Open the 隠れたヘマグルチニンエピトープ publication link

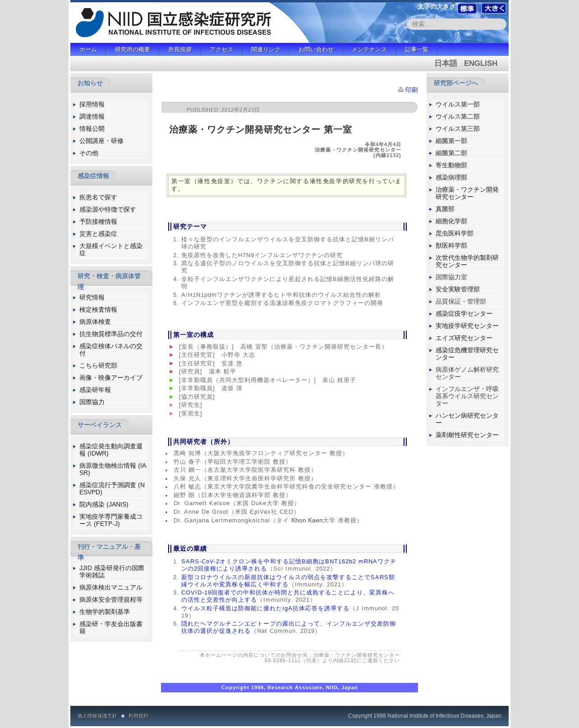pos(289,627)
